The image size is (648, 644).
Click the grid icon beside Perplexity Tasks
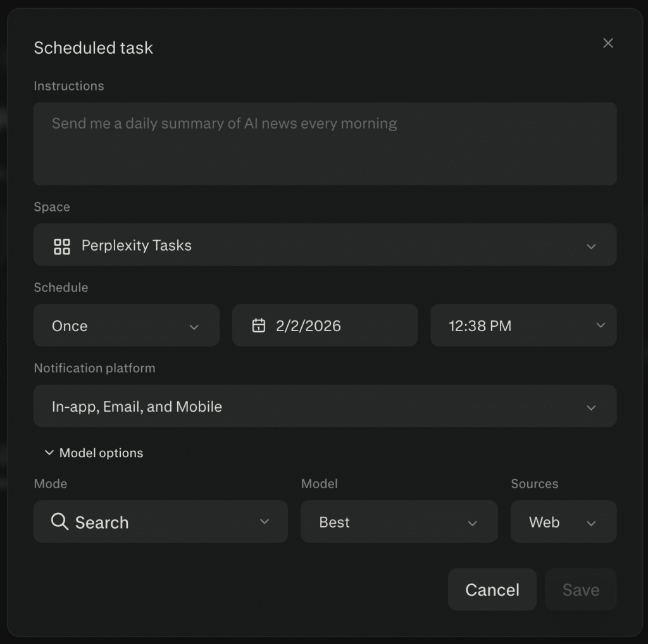click(x=61, y=246)
